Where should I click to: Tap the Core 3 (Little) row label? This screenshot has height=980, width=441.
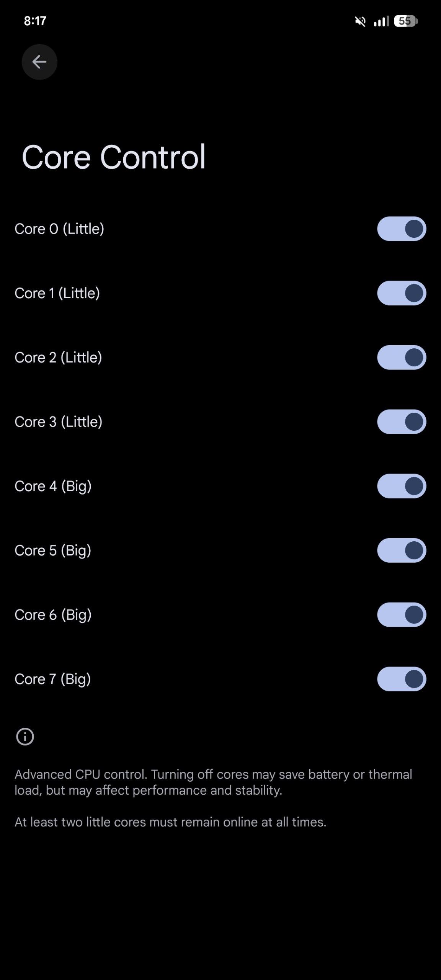(x=59, y=422)
